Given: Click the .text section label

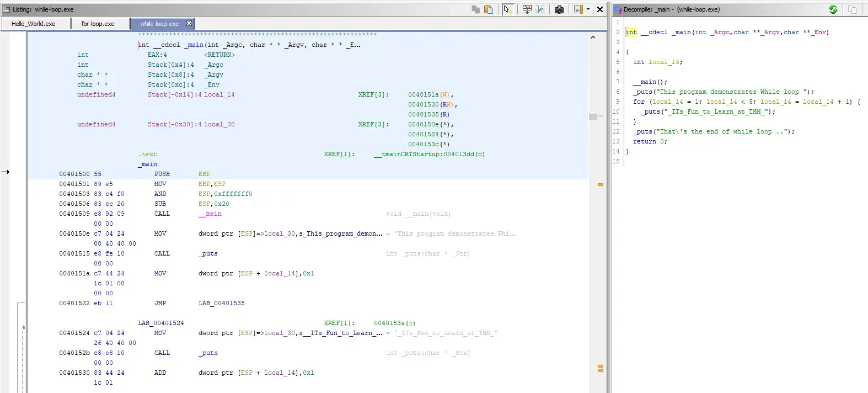Looking at the screenshot, I should coord(147,154).
